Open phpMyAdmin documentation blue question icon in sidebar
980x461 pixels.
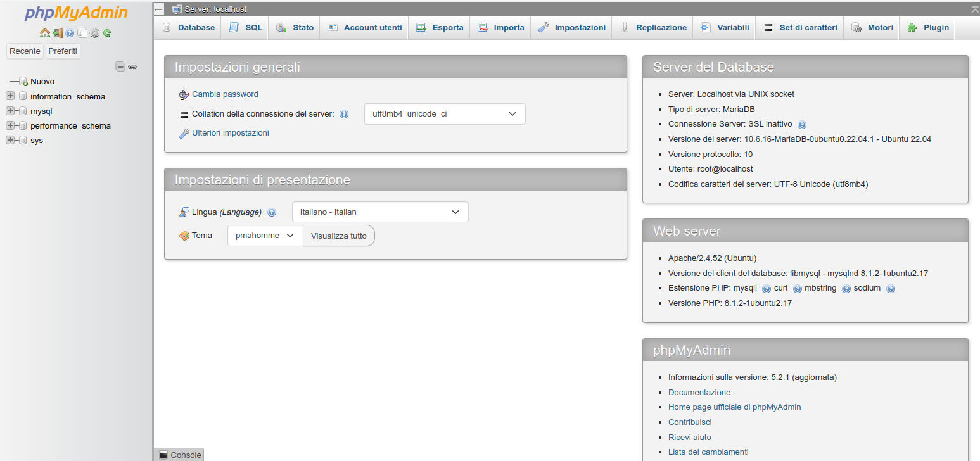coord(70,33)
